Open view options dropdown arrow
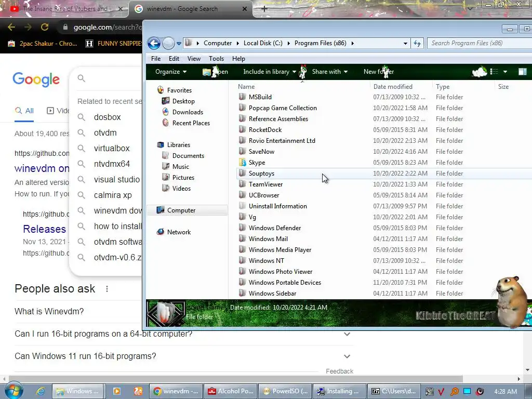 [x=505, y=72]
